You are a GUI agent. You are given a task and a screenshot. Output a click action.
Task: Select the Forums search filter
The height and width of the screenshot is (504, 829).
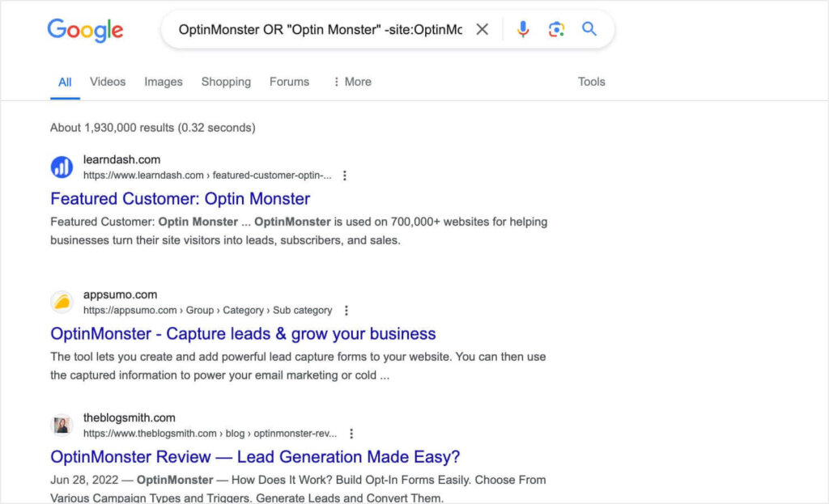(289, 82)
